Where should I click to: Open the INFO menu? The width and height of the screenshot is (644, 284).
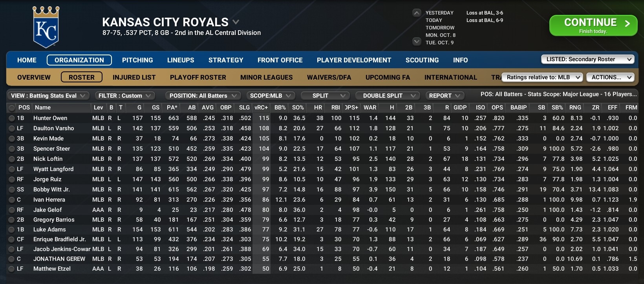460,60
